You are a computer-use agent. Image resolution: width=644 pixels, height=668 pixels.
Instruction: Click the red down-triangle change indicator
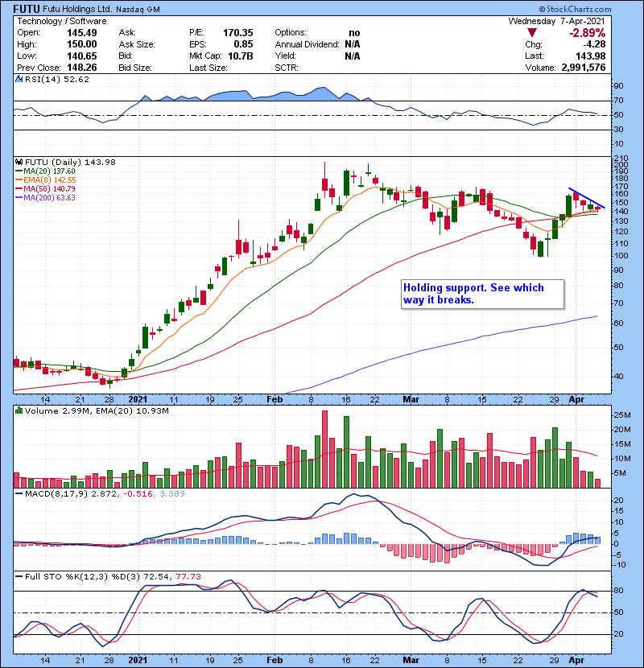[x=531, y=32]
